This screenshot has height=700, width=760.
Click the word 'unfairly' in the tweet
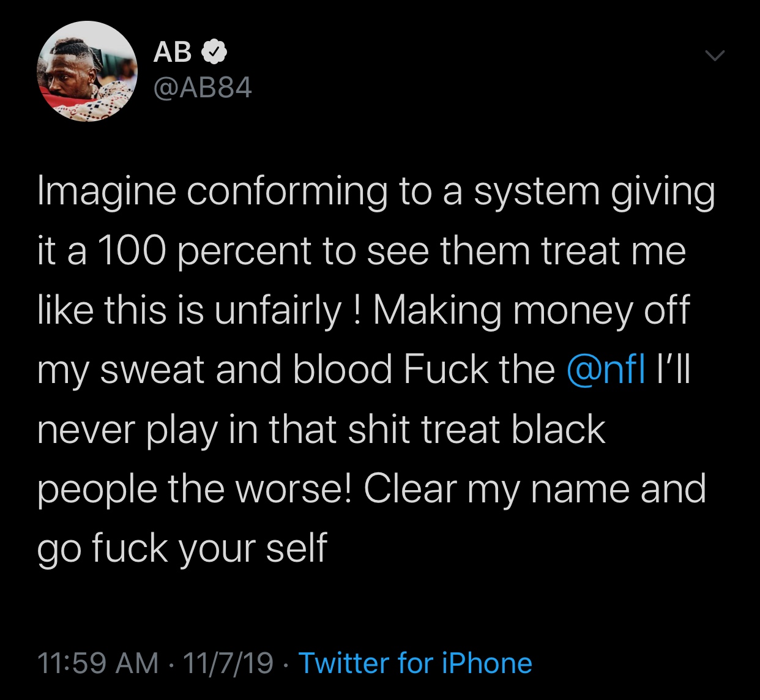click(277, 310)
